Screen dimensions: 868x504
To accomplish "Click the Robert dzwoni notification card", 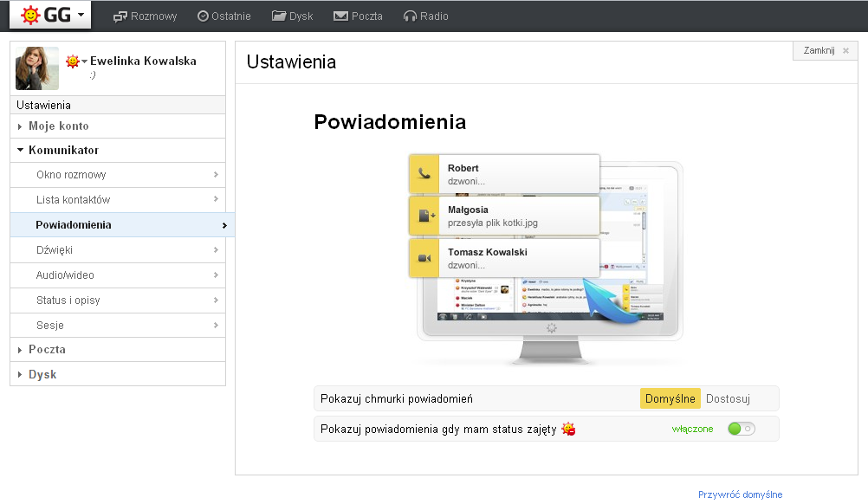I will pos(504,174).
